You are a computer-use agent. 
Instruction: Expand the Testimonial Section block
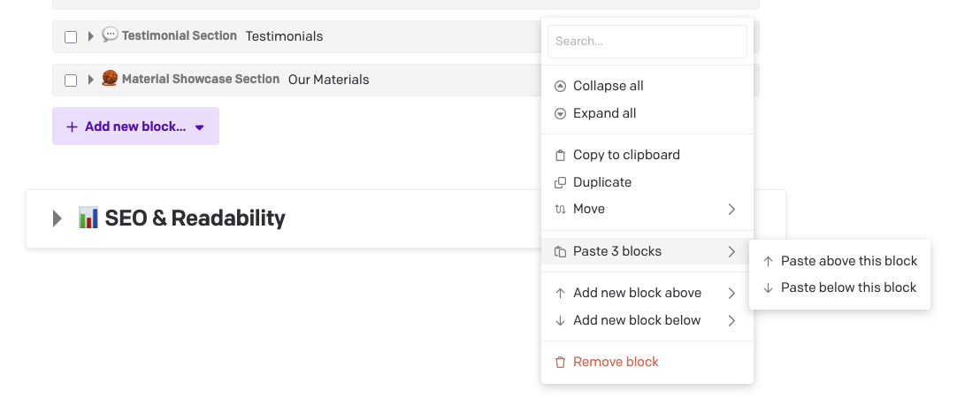click(x=90, y=36)
